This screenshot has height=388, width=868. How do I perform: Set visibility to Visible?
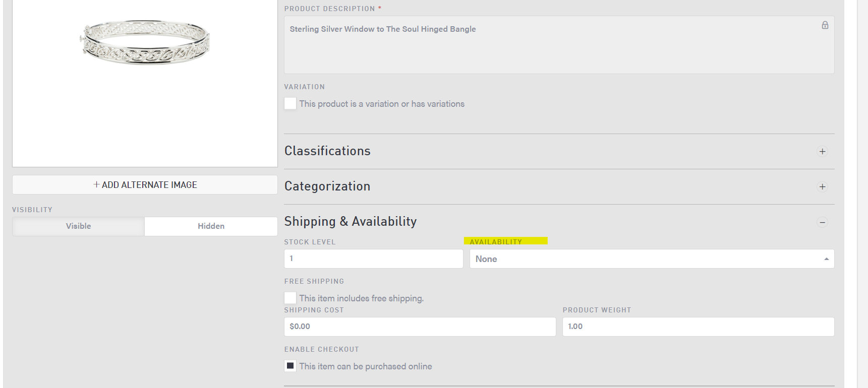(x=79, y=226)
